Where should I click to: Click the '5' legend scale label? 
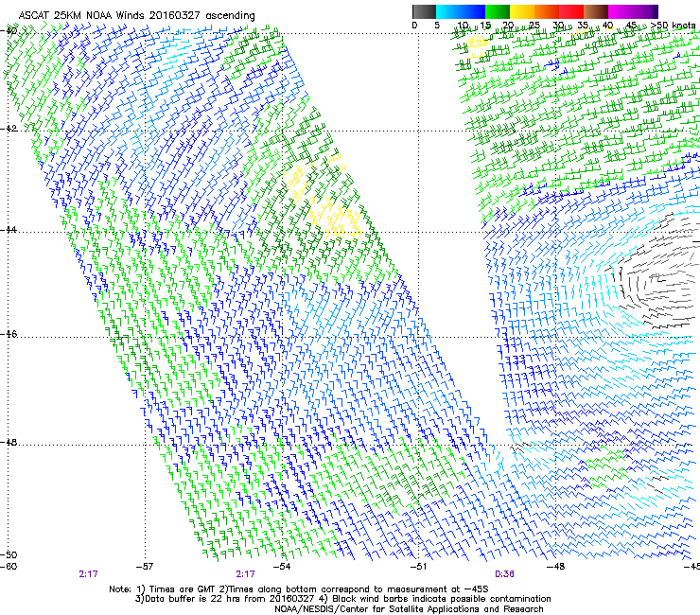437,26
